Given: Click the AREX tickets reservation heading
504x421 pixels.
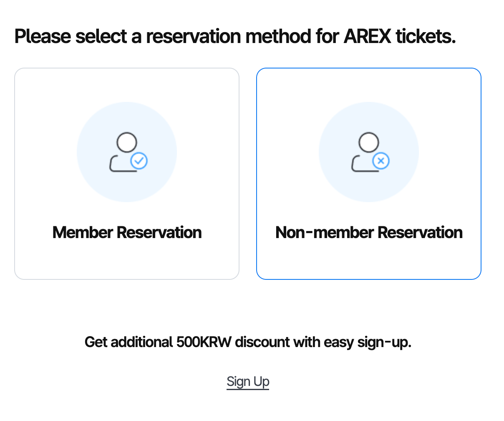Looking at the screenshot, I should (x=235, y=36).
